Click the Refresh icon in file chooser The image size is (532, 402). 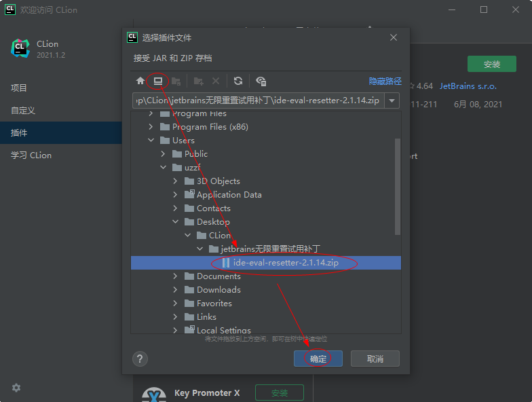pyautogui.click(x=238, y=81)
